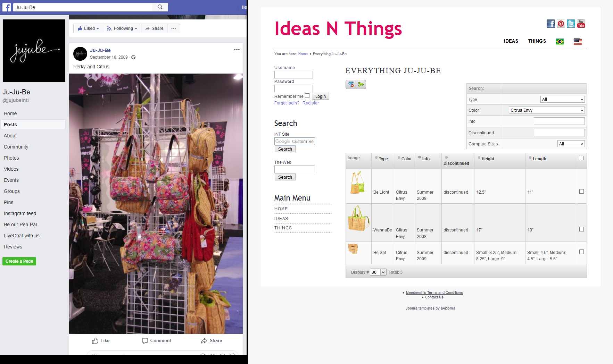The image size is (613, 364).
Task: Open the Be Set thumbnail image
Action: coord(353,249)
